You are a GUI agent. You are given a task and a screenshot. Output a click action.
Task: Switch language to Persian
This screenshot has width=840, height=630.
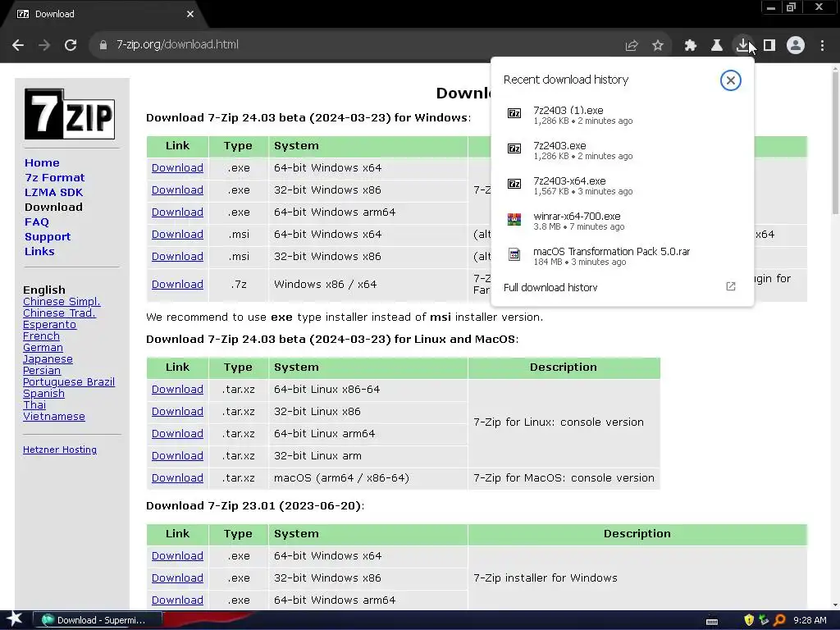coord(42,370)
